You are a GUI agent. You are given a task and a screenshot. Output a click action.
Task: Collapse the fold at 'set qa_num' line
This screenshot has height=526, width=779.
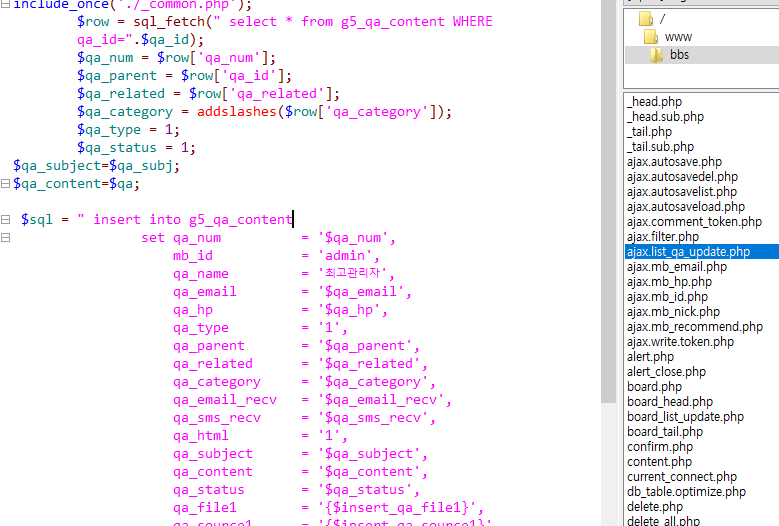(x=6, y=238)
